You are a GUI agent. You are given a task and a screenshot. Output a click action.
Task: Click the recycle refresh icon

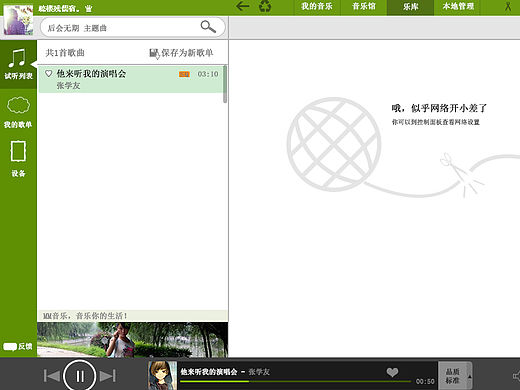click(x=265, y=6)
